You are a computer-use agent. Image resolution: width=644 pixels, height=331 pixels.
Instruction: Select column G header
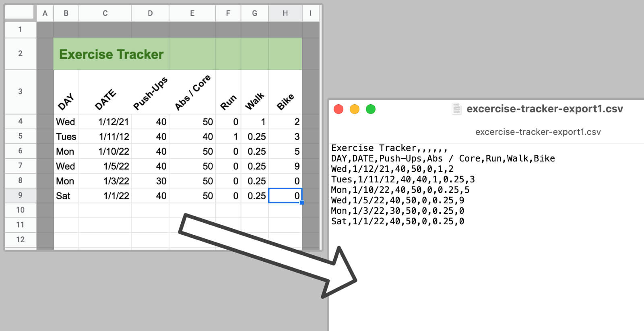(254, 13)
